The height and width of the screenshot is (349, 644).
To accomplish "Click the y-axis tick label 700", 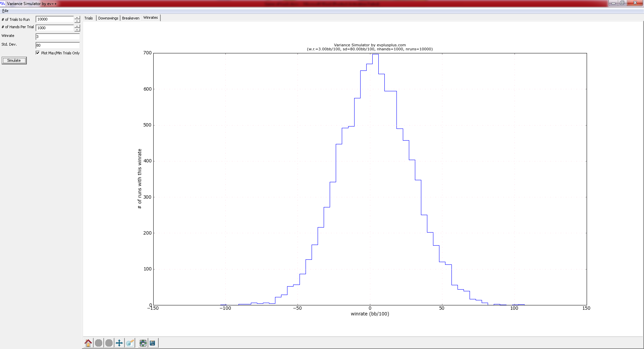I will pyautogui.click(x=147, y=53).
